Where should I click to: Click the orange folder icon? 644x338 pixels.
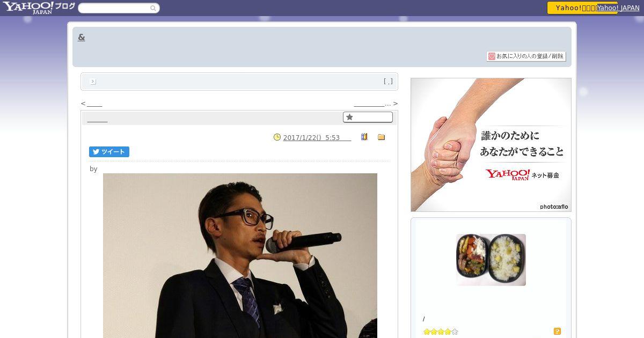click(382, 137)
